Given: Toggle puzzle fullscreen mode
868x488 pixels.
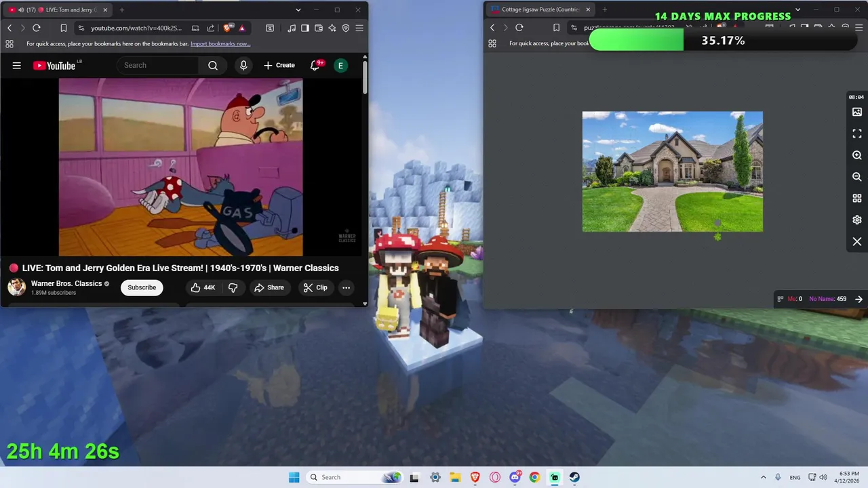Looking at the screenshot, I should tap(857, 134).
